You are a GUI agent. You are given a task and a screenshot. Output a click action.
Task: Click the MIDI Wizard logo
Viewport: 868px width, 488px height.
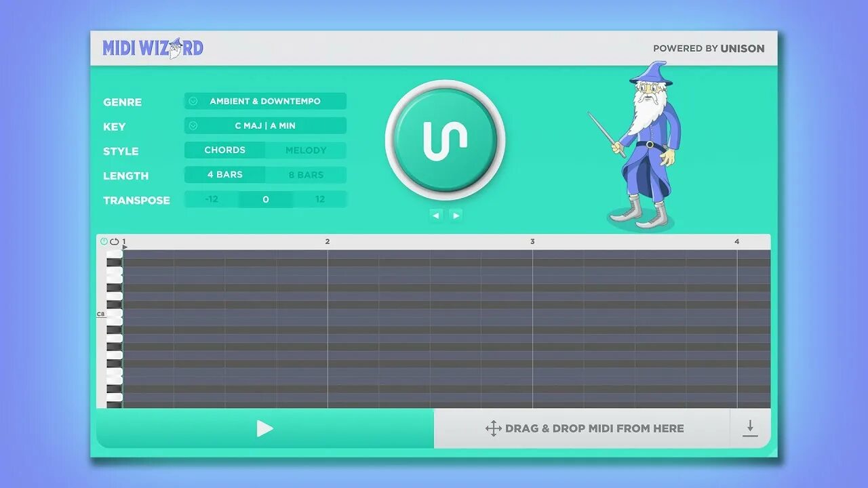pos(153,48)
